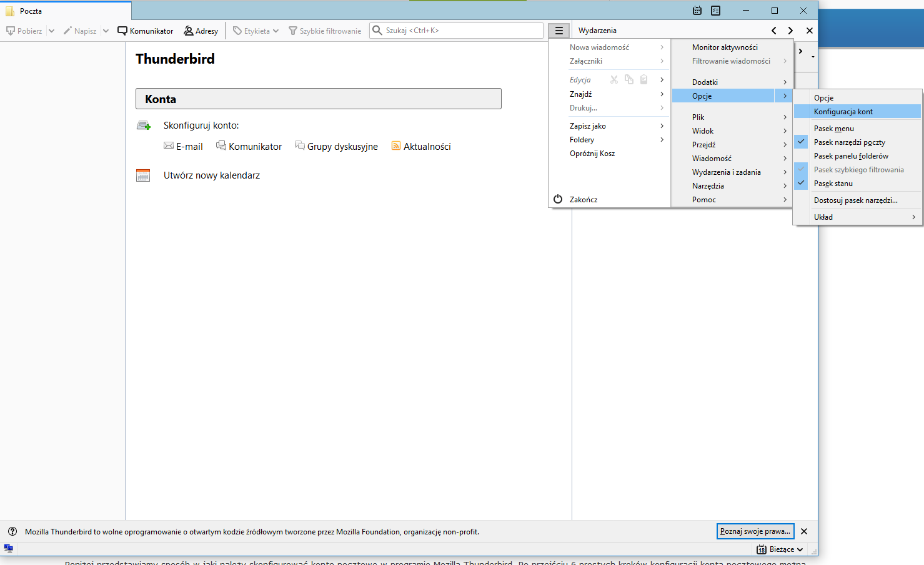Dismiss the rights notification bar
The image size is (924, 565).
pos(804,531)
